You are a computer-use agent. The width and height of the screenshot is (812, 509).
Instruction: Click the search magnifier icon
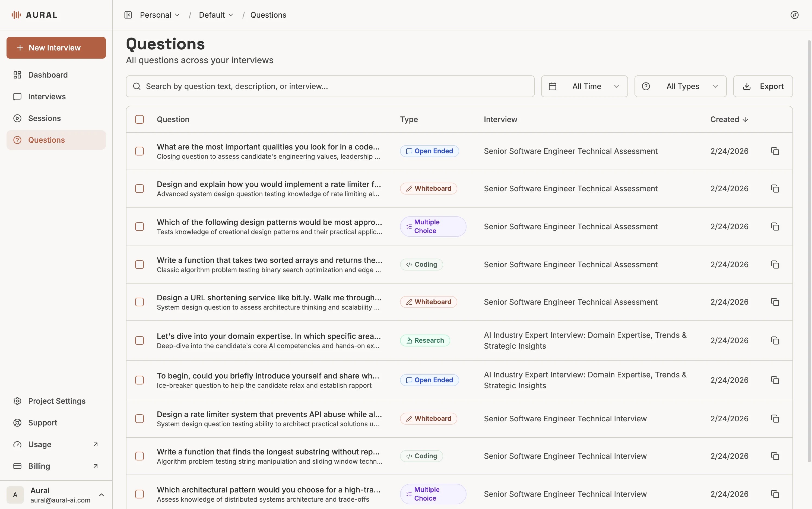coord(137,86)
